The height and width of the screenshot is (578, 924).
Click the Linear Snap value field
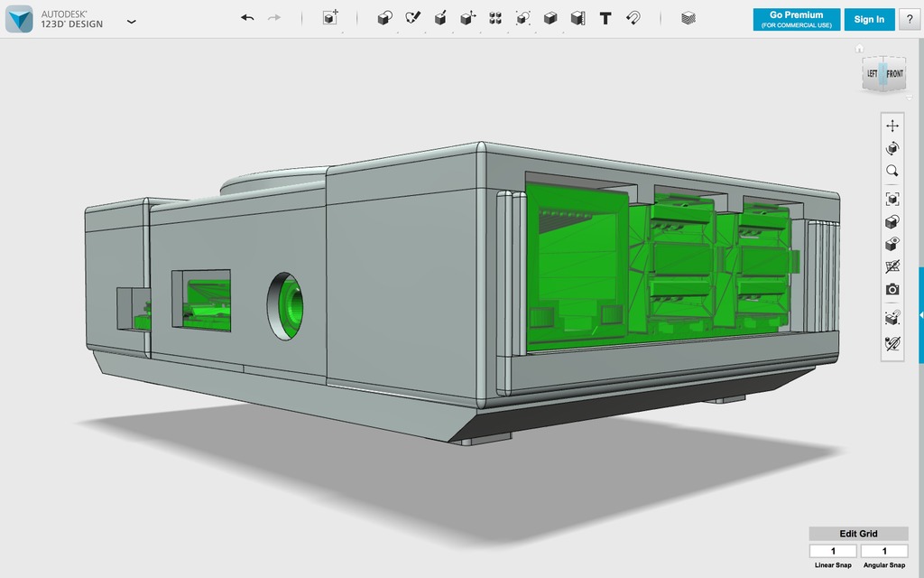[x=832, y=551]
